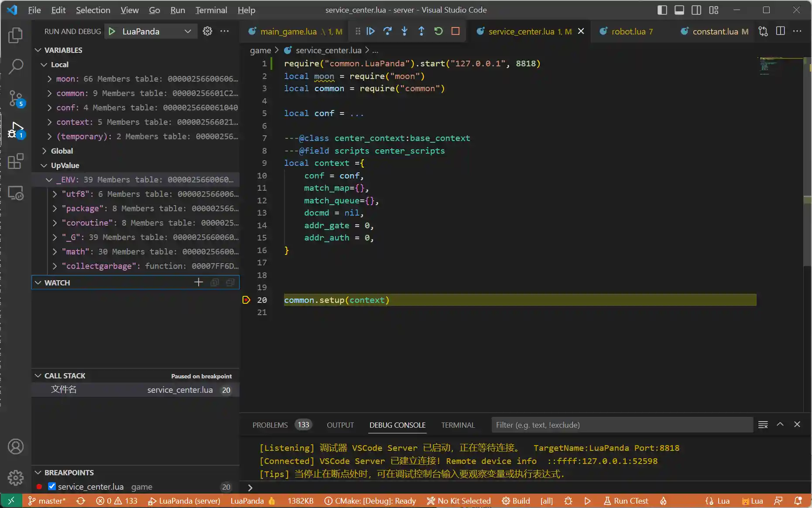Click the Step Over debug icon
812x508 pixels.
pyautogui.click(x=387, y=31)
